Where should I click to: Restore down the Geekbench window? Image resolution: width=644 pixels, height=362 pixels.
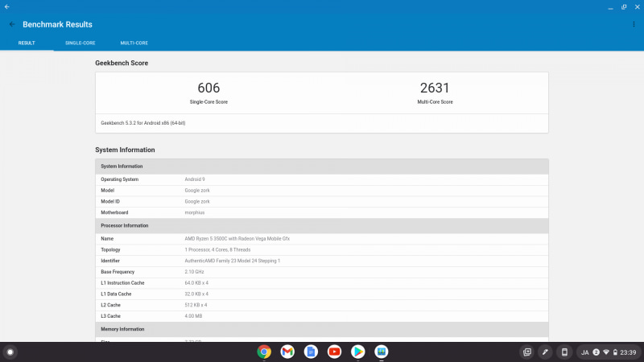click(x=624, y=7)
